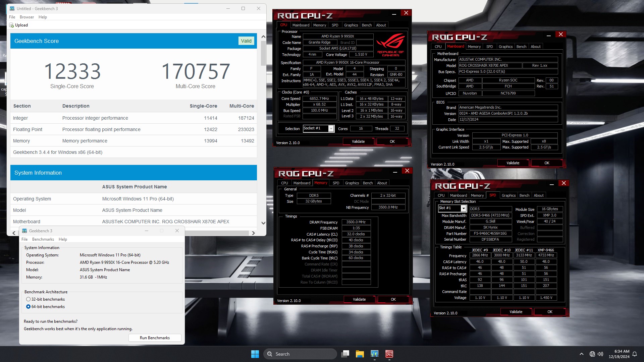This screenshot has height=362, width=644.
Task: Click the DRAM Frequency 3500.0 MHz field
Action: click(x=356, y=222)
